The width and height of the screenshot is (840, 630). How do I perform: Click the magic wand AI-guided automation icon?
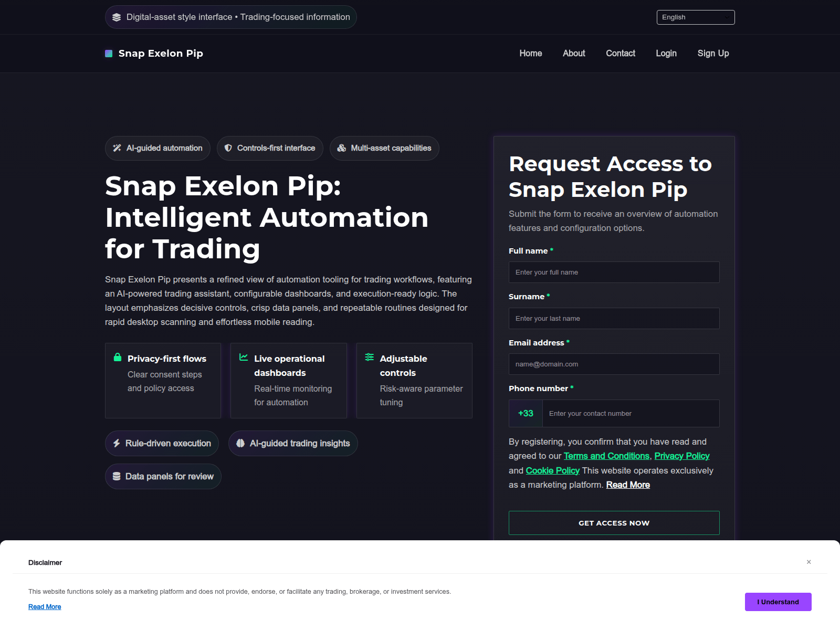click(117, 148)
